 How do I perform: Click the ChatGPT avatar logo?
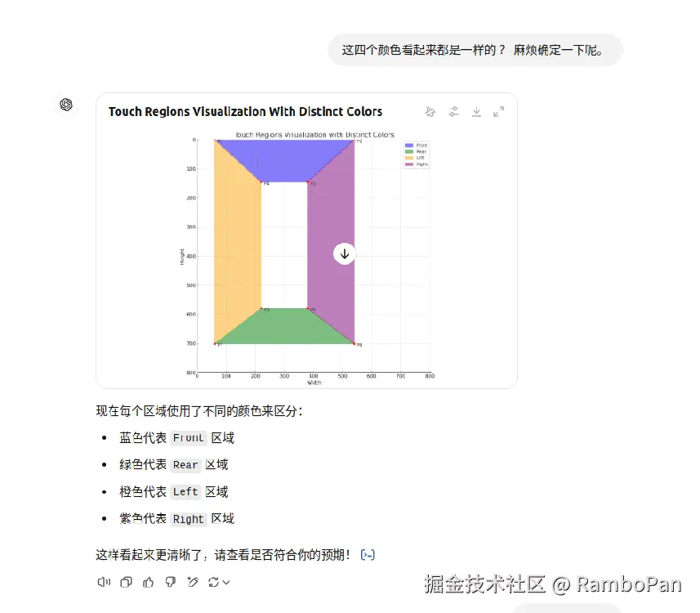[x=65, y=105]
